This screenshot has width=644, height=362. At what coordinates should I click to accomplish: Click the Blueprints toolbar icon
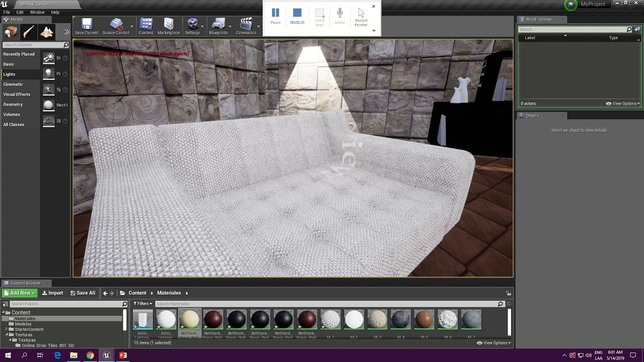coord(218,27)
